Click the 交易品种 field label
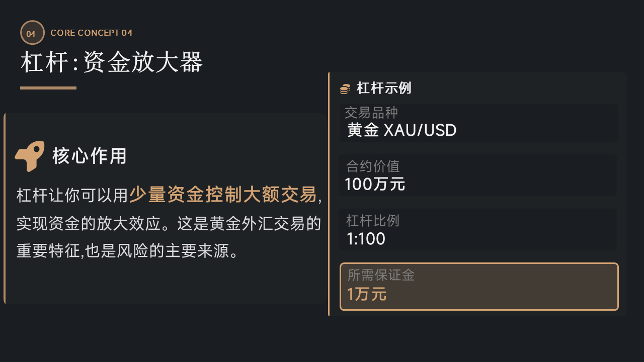Viewport: 644px width, 362px height. 371,112
